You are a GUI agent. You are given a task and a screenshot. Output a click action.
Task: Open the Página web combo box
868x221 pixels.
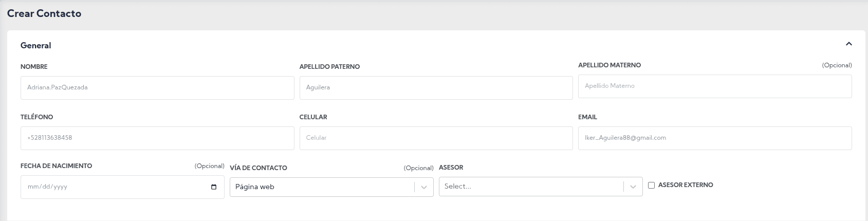(322, 187)
